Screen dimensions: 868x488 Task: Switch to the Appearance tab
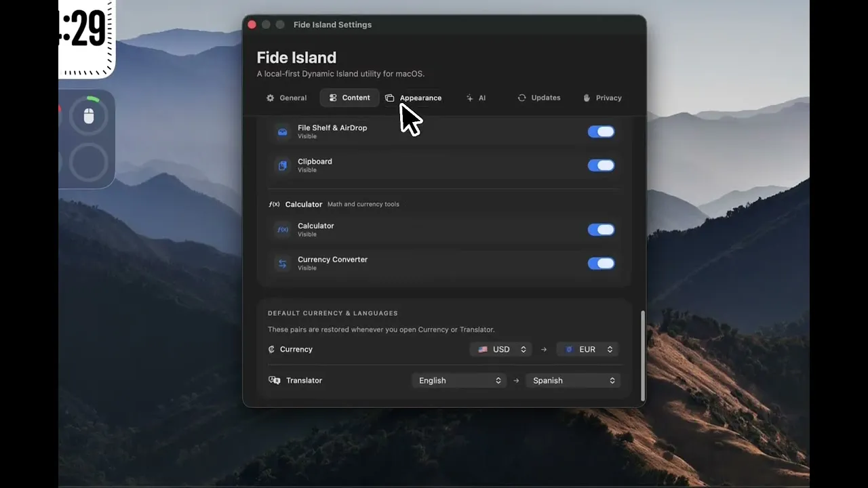pyautogui.click(x=413, y=98)
